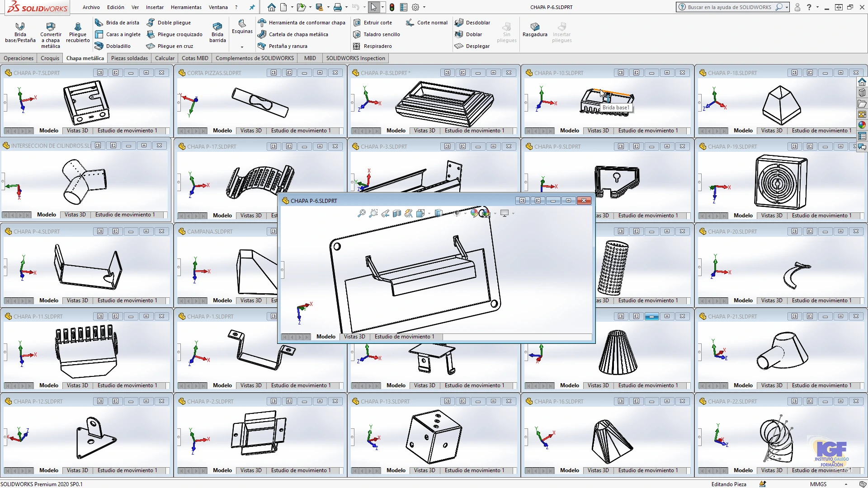Click the Desdoblar command
The height and width of the screenshot is (488, 868).
472,23
